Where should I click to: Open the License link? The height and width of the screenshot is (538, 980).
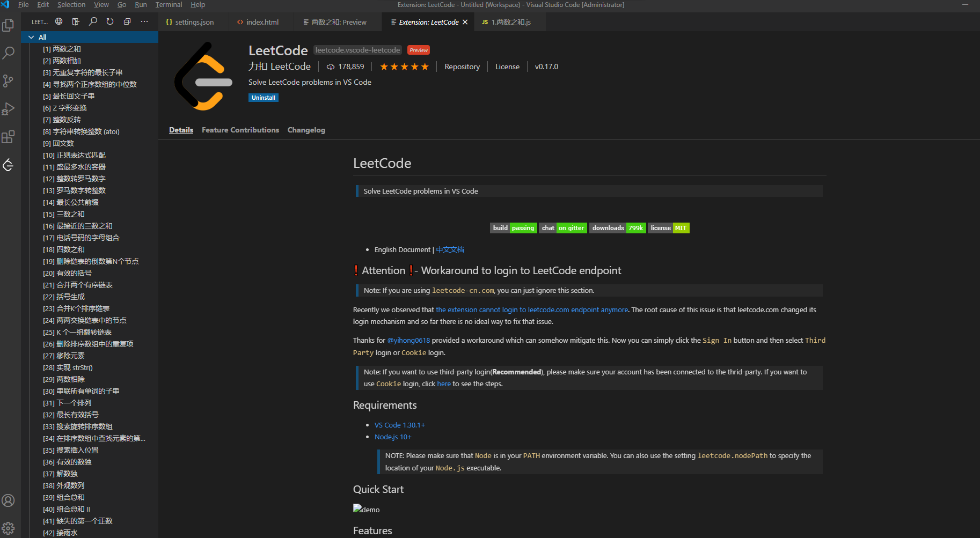tap(507, 67)
